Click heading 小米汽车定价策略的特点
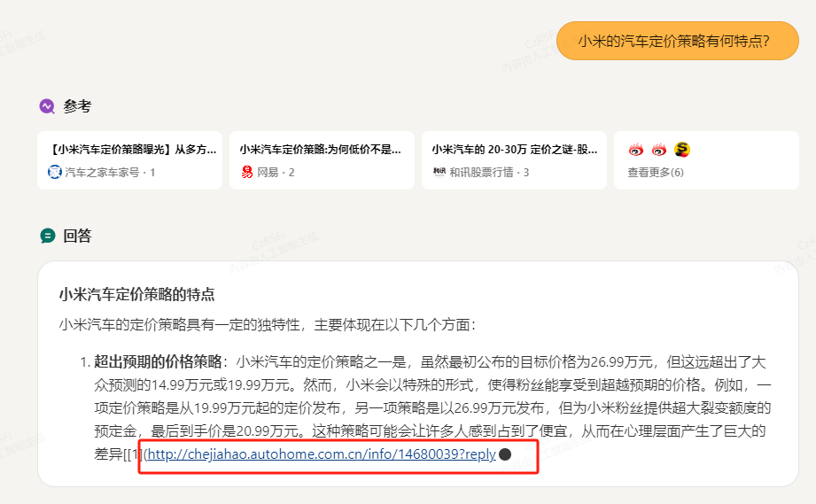The width and height of the screenshot is (816, 504). tap(136, 294)
